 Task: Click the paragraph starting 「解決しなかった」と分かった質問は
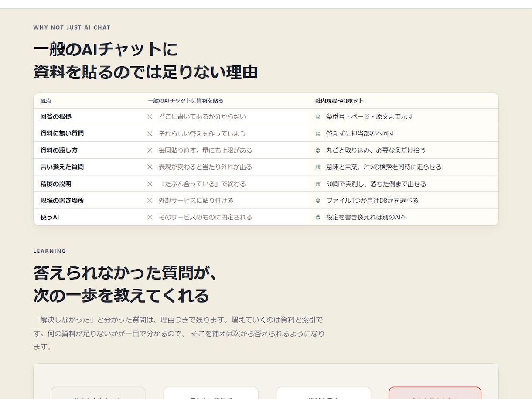tap(179, 334)
